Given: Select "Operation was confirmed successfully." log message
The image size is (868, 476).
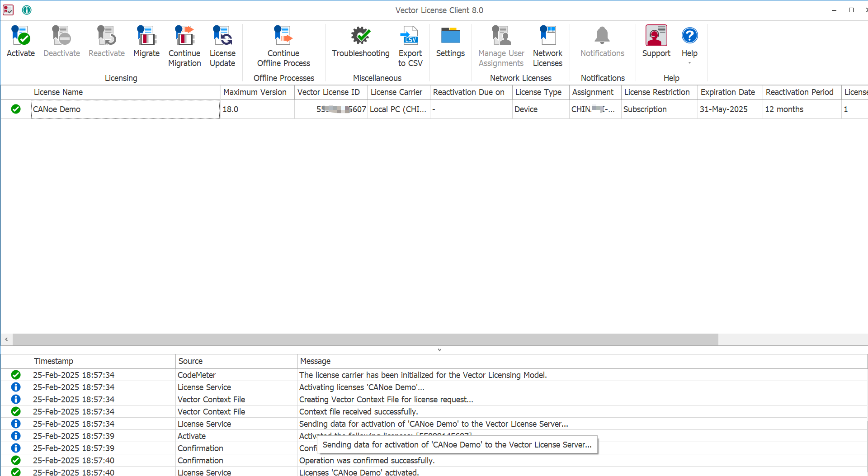Looking at the screenshot, I should 367,461.
